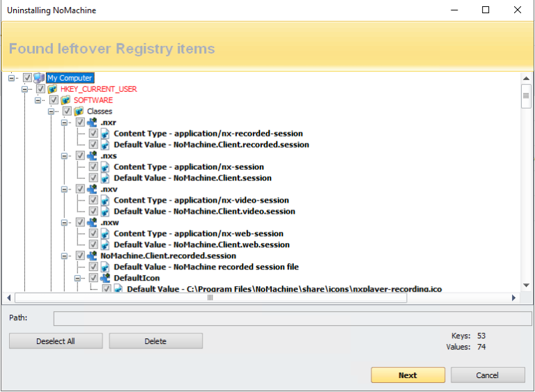The height and width of the screenshot is (392, 535).
Task: Collapse the My Computer tree node
Action: pos(11,78)
